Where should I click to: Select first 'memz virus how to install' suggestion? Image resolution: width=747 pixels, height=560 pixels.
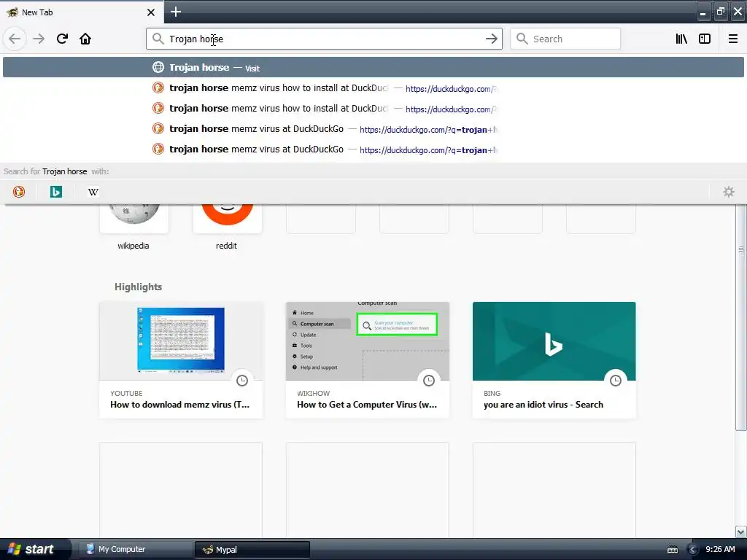tap(373, 88)
